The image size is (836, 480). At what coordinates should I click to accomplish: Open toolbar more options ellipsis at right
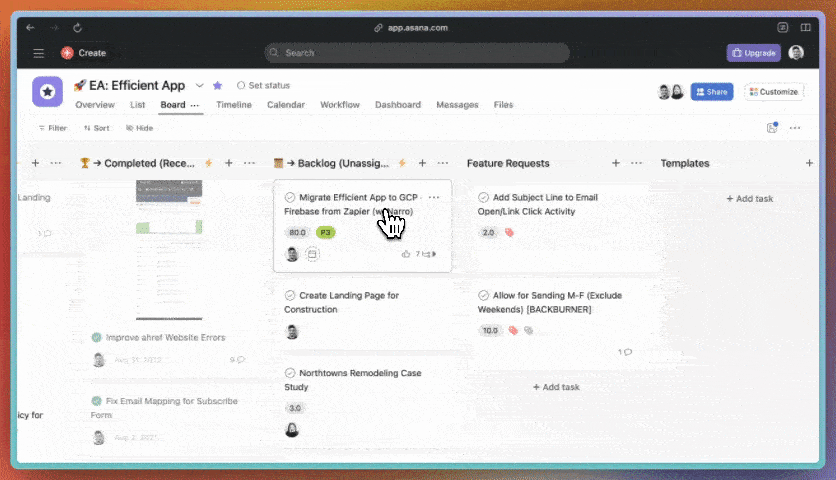click(x=795, y=128)
